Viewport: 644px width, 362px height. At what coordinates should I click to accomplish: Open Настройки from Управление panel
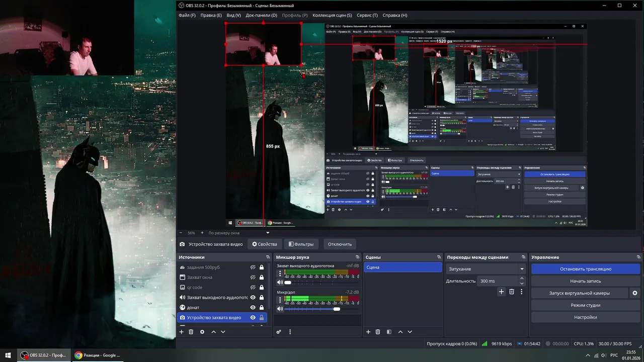586,317
